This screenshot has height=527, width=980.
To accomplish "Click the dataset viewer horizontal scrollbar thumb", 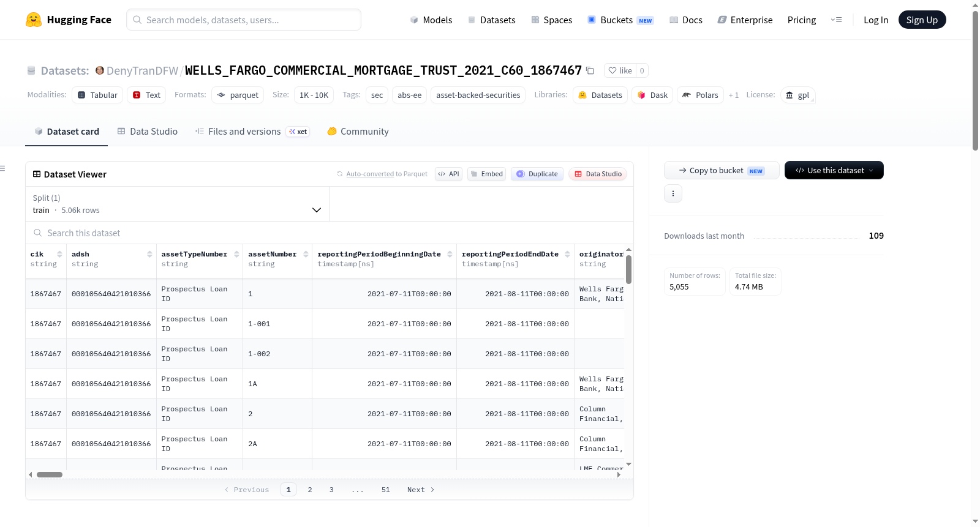I will (50, 474).
